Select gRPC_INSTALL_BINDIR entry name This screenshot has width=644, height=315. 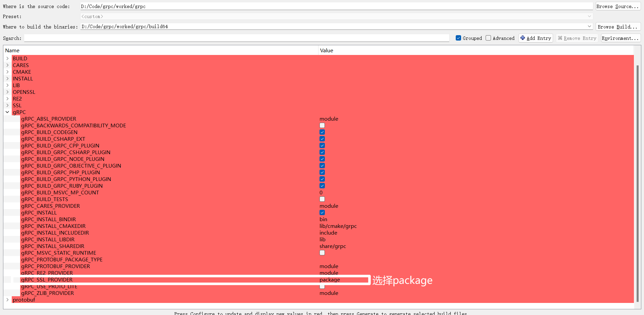[49, 219]
